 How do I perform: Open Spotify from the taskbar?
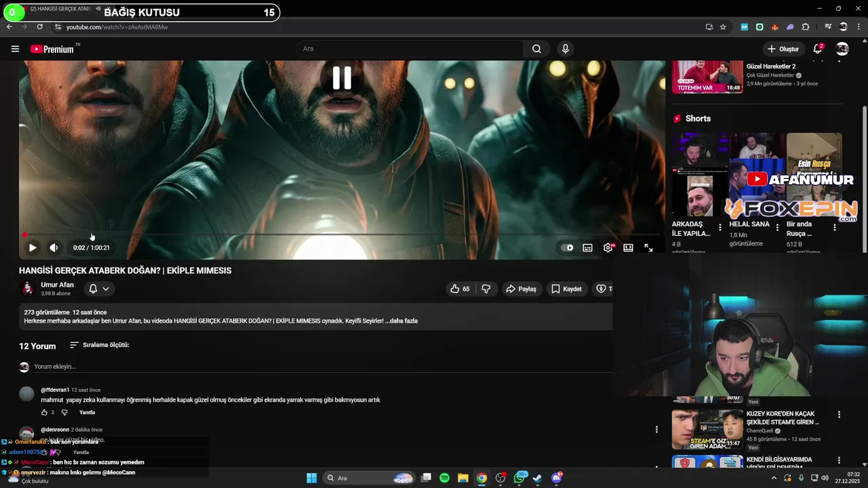(444, 478)
